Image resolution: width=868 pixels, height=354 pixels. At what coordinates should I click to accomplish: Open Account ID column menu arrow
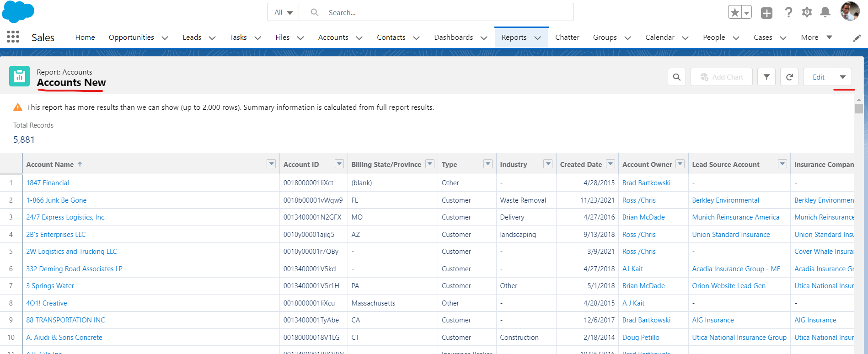pyautogui.click(x=339, y=164)
